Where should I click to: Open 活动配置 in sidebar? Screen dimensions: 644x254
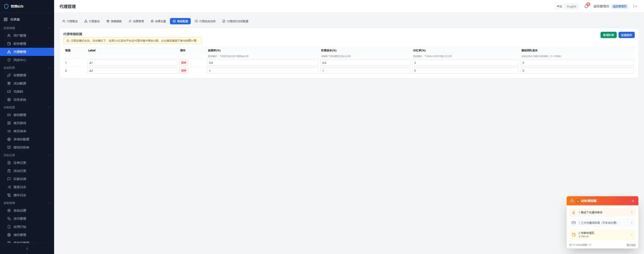coord(27,83)
